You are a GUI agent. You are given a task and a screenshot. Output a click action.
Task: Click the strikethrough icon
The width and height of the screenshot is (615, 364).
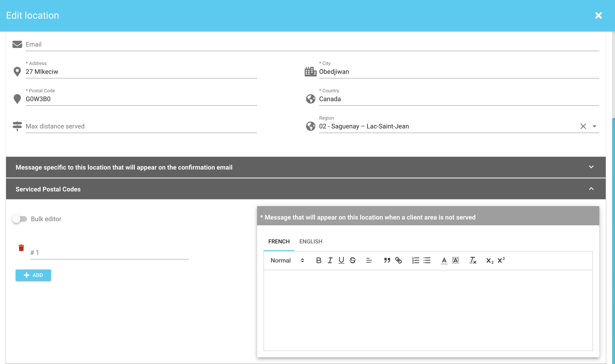[352, 260]
